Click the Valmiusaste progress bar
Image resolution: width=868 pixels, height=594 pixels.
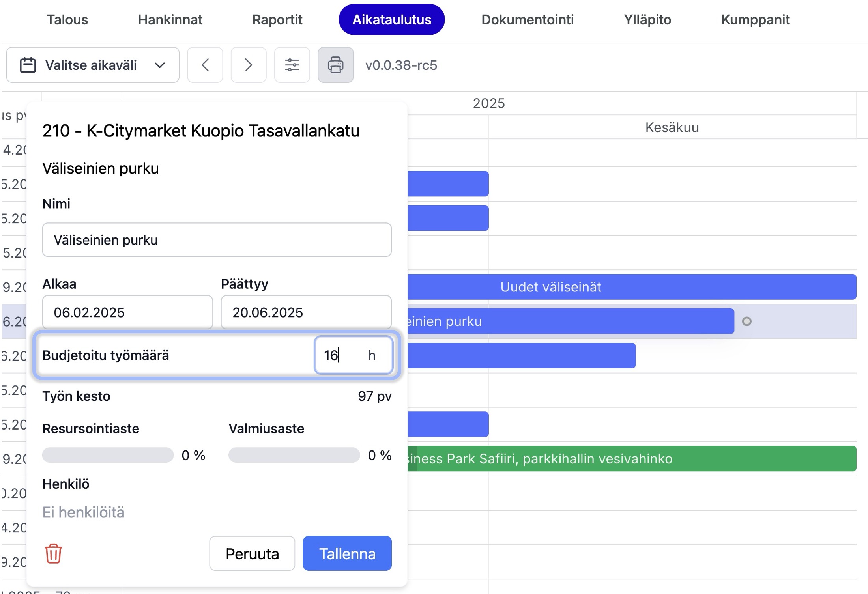tap(294, 455)
